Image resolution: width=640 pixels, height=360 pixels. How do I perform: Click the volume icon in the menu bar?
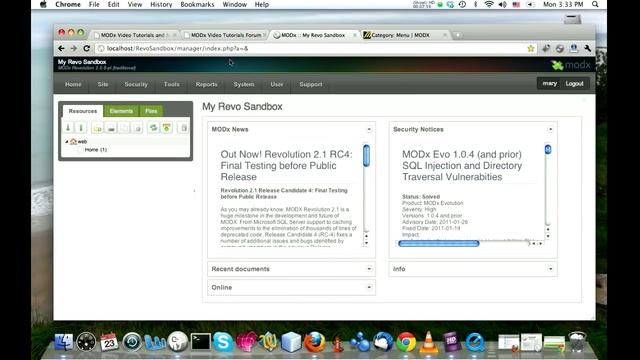[502, 4]
